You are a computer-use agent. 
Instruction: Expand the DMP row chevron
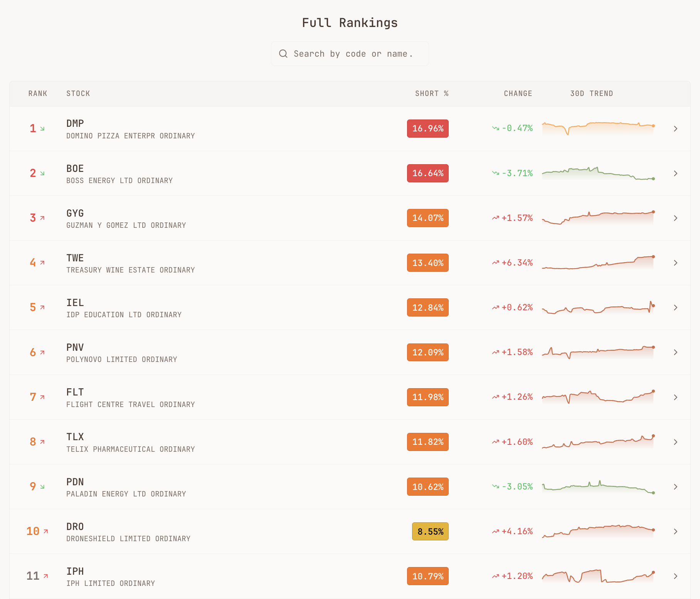point(675,129)
